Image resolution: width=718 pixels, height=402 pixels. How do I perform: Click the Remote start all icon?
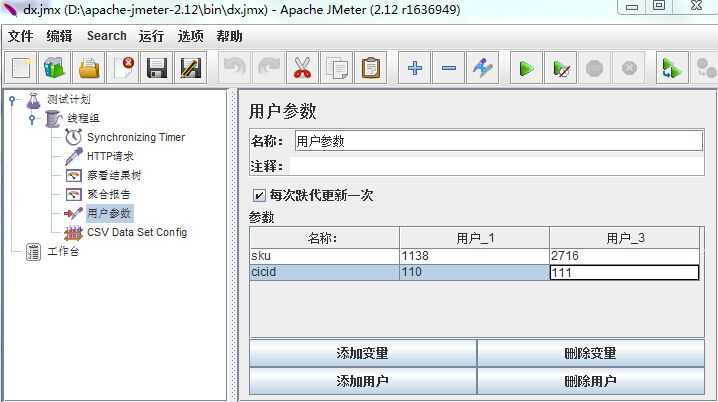tap(672, 68)
